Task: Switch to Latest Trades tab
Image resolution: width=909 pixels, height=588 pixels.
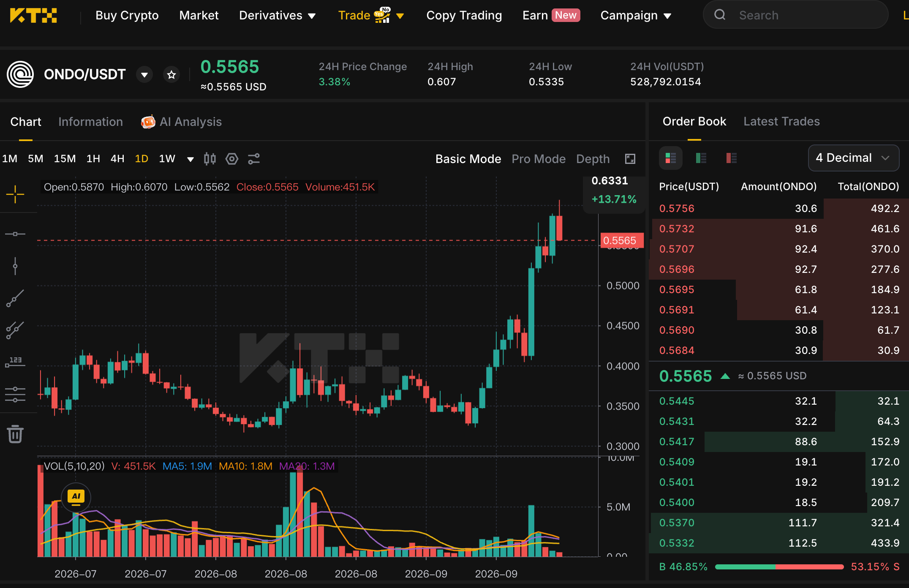Action: pos(781,122)
